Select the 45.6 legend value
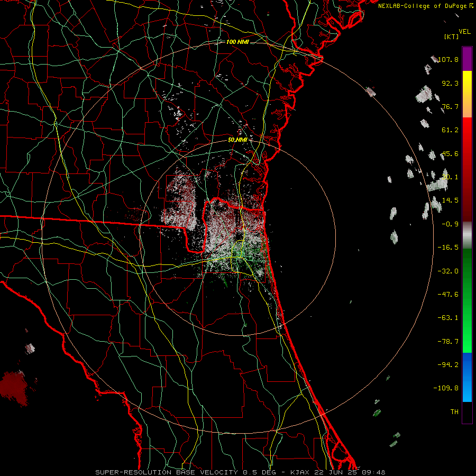The height and width of the screenshot is (476, 476). [450, 153]
